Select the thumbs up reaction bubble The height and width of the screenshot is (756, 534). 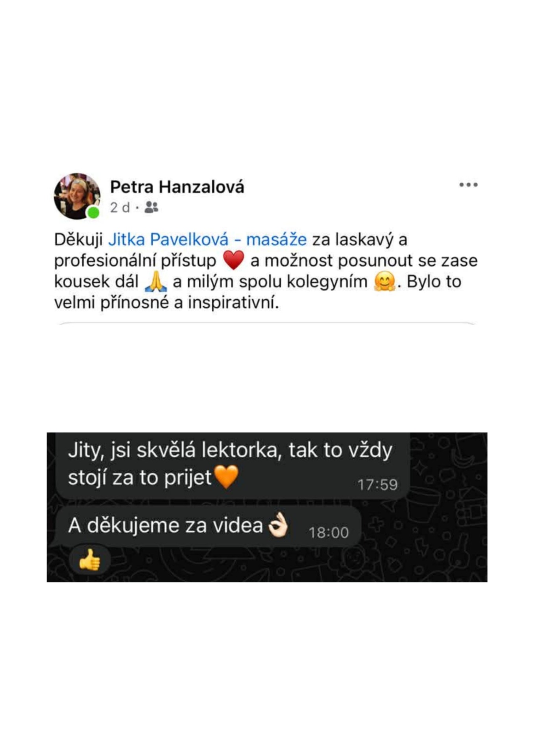point(89,560)
